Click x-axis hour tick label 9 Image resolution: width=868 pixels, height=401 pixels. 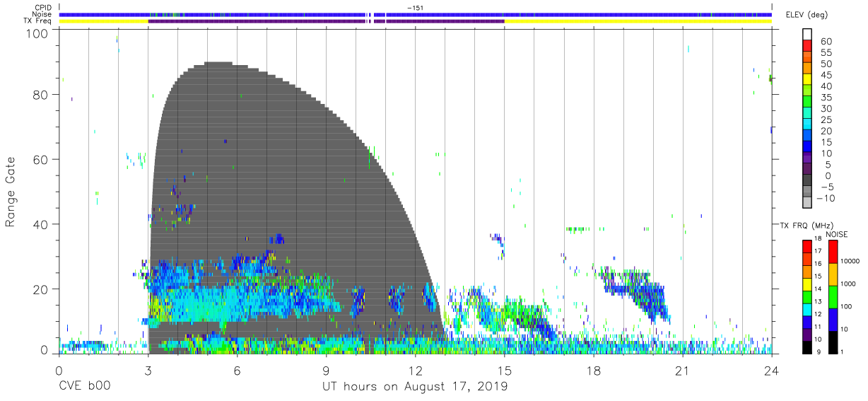coord(326,370)
